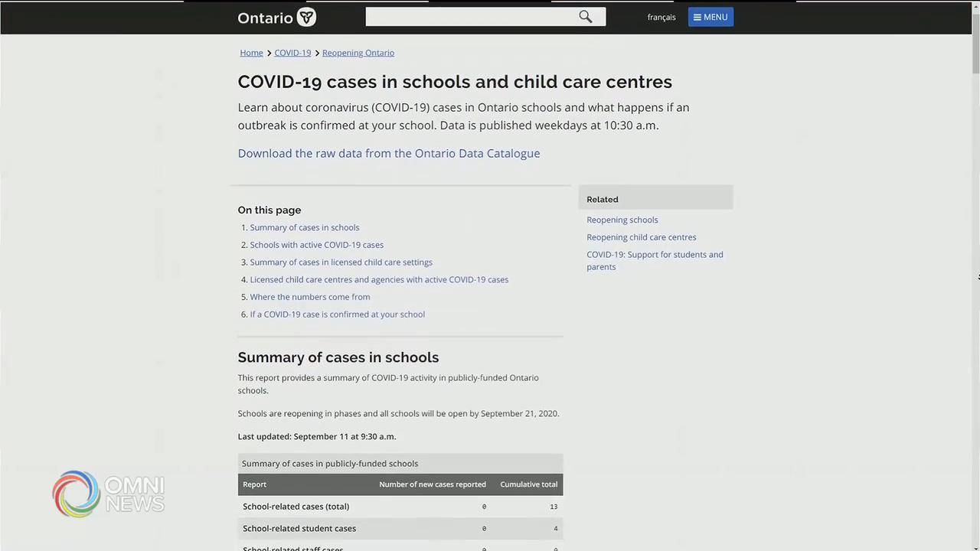
Task: Go to Where the numbers come from
Action: pos(309,297)
